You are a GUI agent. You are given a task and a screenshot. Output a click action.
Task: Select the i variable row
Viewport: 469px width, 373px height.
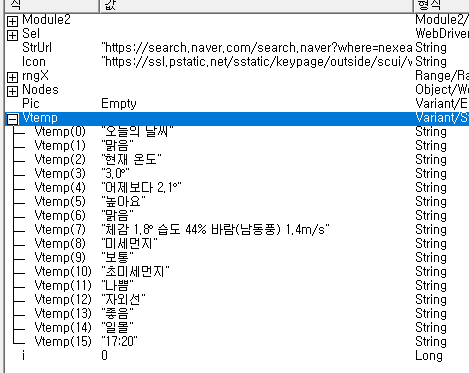coord(237,356)
